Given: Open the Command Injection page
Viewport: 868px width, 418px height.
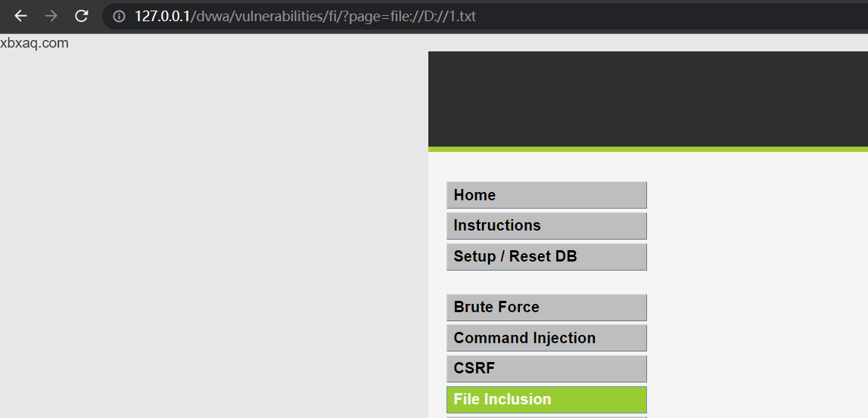Looking at the screenshot, I should pyautogui.click(x=546, y=338).
